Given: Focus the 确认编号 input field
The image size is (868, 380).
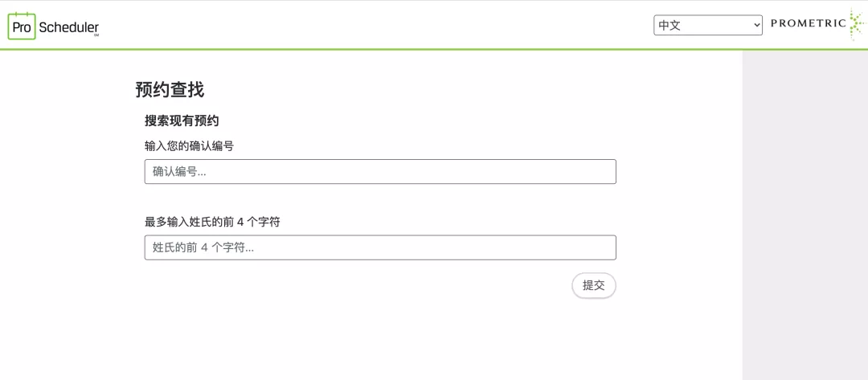Looking at the screenshot, I should (380, 171).
